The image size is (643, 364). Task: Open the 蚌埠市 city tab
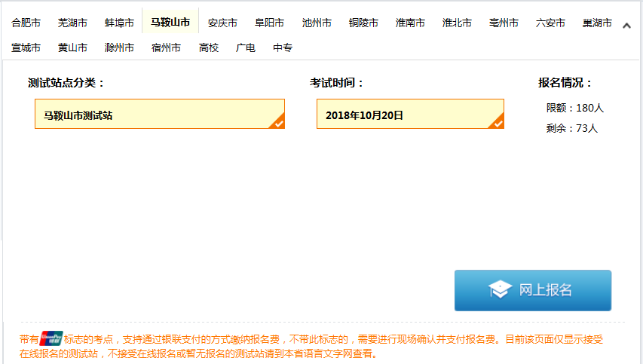coord(119,23)
